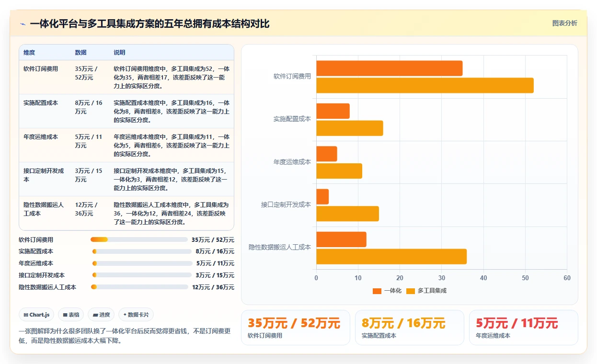Image resolution: width=597 pixels, height=364 pixels.
Task: Click 年度运维成本 in the table's first column
Action: coord(41,137)
